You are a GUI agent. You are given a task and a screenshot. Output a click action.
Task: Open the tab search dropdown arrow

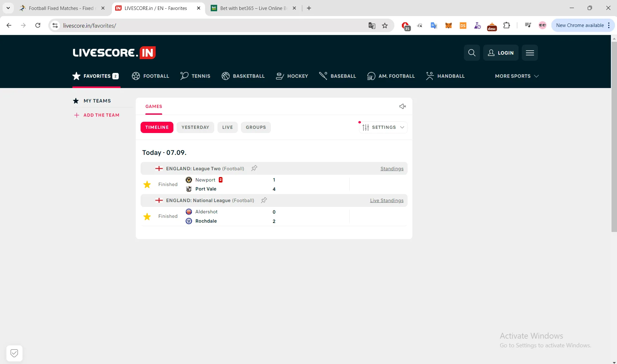(8, 8)
